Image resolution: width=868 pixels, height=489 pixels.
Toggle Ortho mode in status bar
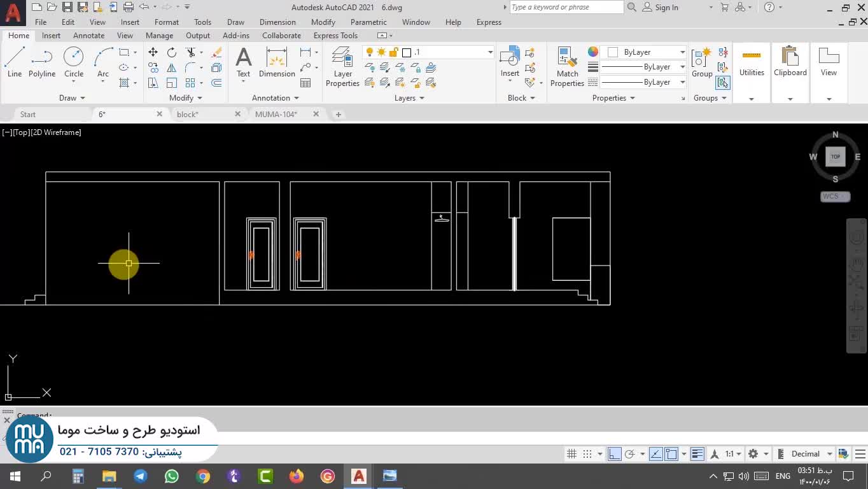point(614,454)
